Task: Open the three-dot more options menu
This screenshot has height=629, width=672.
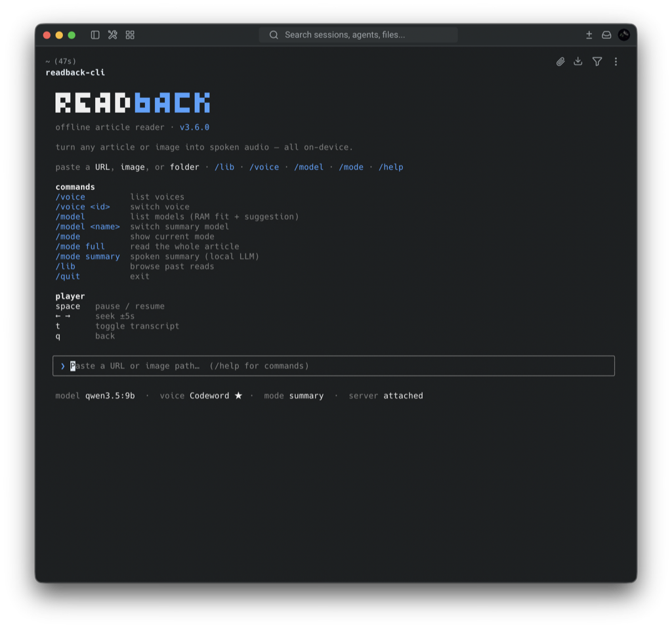Action: click(616, 62)
